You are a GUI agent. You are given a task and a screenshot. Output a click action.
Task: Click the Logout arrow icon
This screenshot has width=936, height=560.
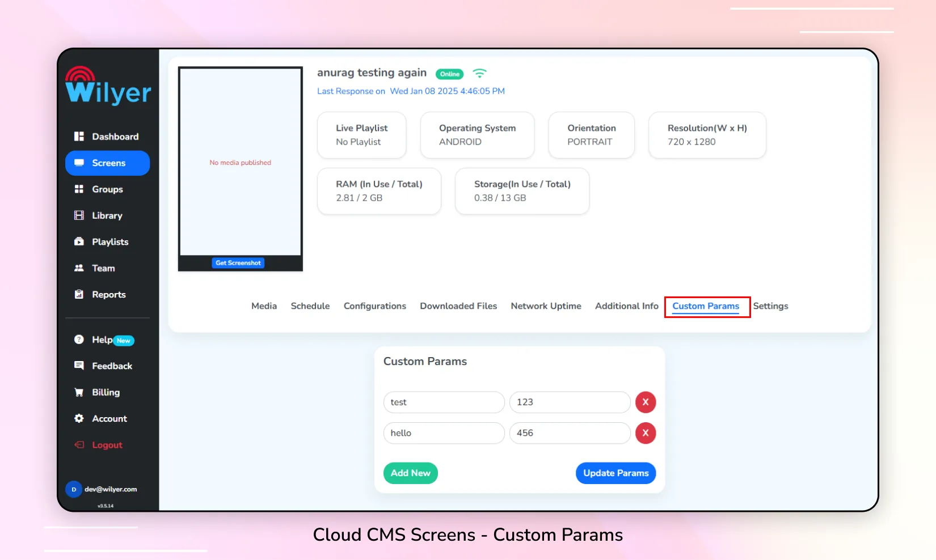point(79,445)
